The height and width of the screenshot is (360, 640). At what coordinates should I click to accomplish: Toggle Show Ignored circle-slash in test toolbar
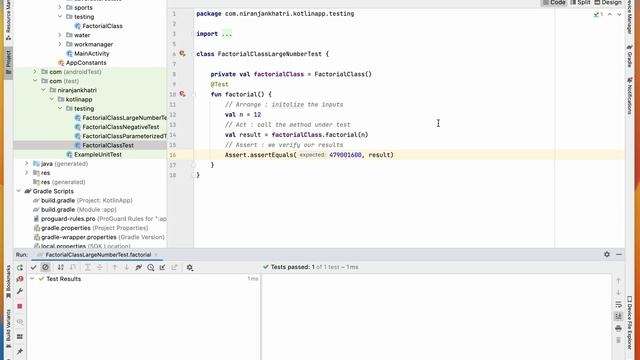point(45,267)
